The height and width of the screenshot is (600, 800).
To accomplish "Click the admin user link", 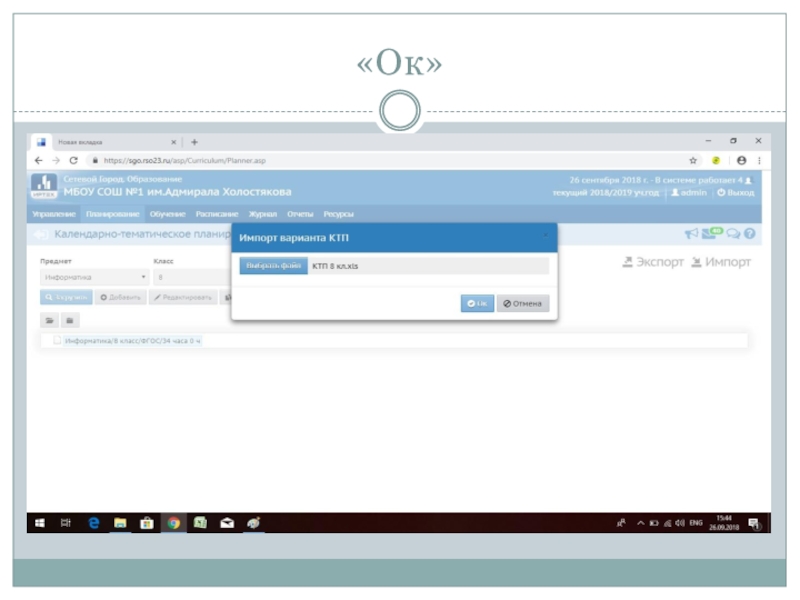I will coord(689,192).
